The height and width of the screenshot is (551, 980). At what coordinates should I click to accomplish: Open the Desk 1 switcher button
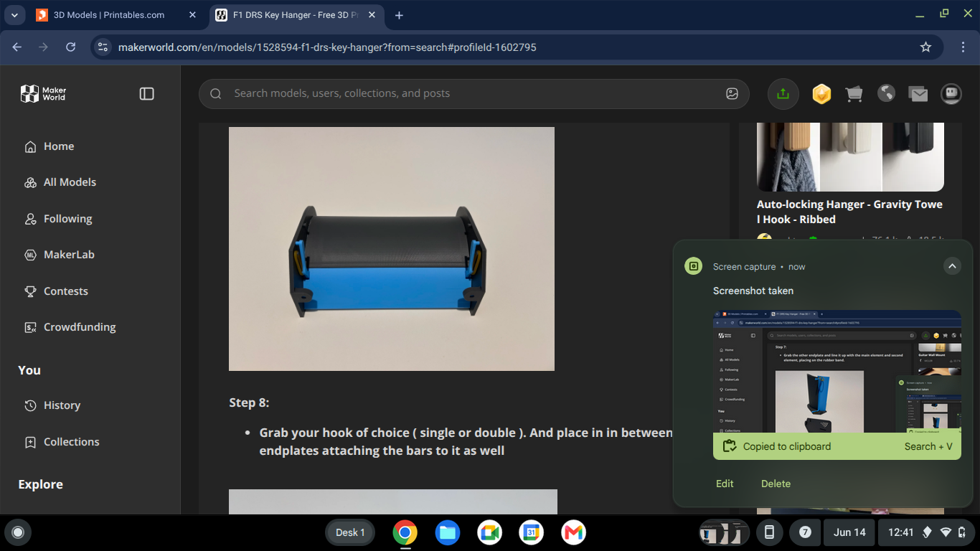(350, 532)
